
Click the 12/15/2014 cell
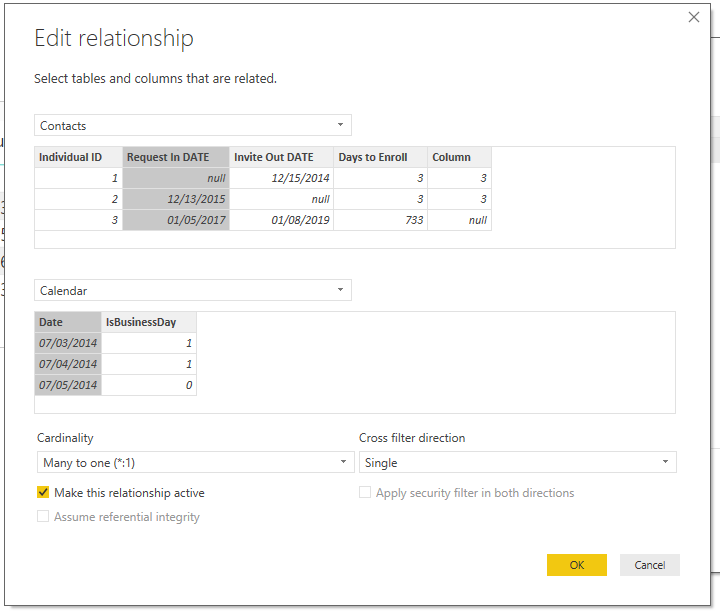[281, 178]
